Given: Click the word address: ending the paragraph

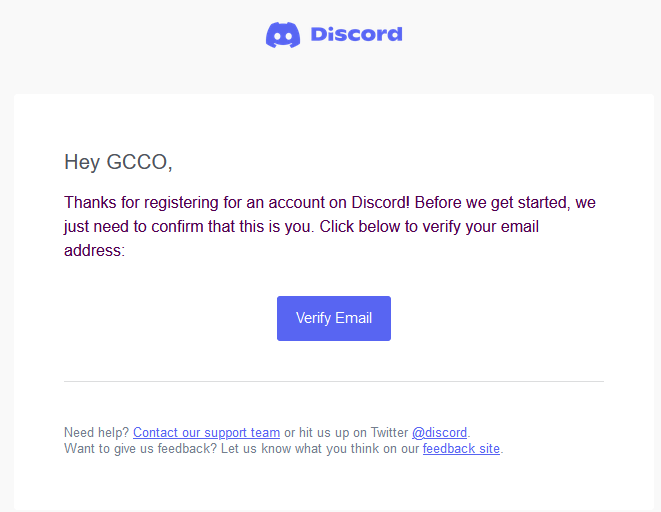Looking at the screenshot, I should [x=94, y=251].
